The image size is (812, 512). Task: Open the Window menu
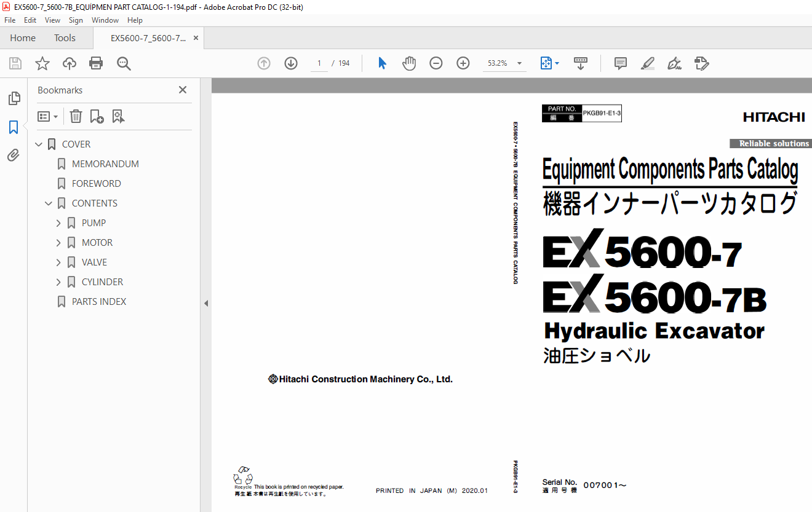(105, 20)
